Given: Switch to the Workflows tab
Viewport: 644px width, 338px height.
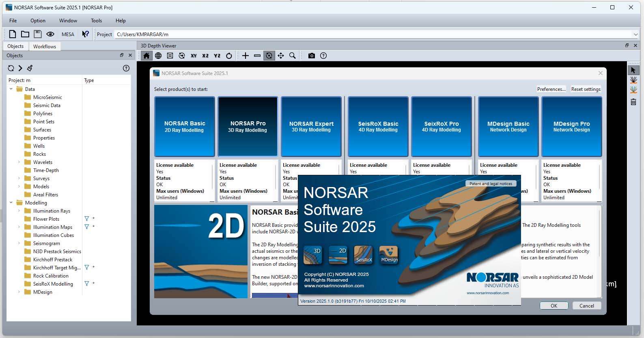Looking at the screenshot, I should pyautogui.click(x=45, y=46).
